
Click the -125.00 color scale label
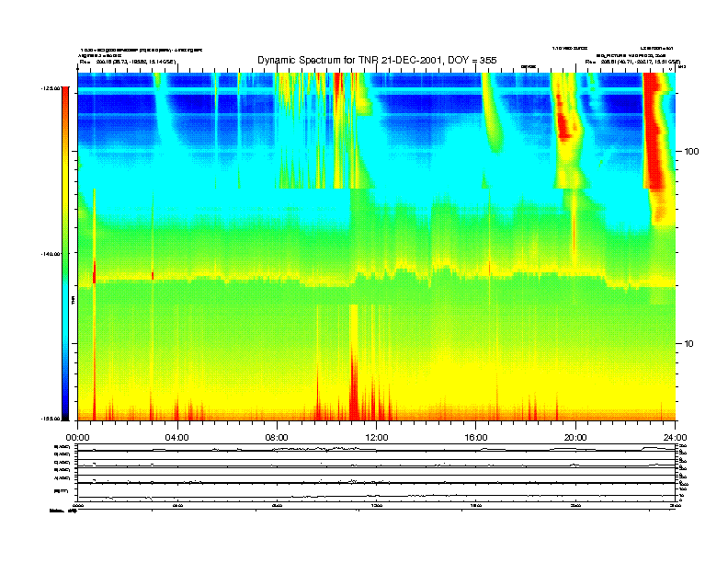pos(51,87)
